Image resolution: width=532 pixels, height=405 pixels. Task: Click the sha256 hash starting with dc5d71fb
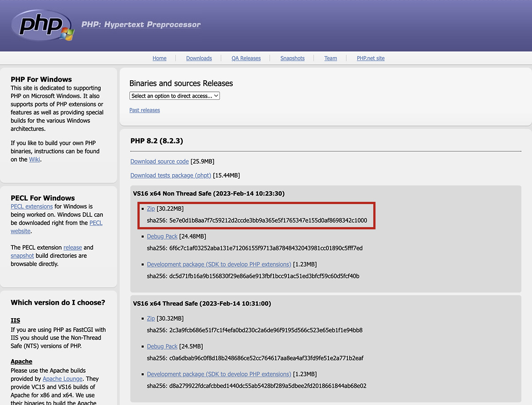tap(264, 276)
